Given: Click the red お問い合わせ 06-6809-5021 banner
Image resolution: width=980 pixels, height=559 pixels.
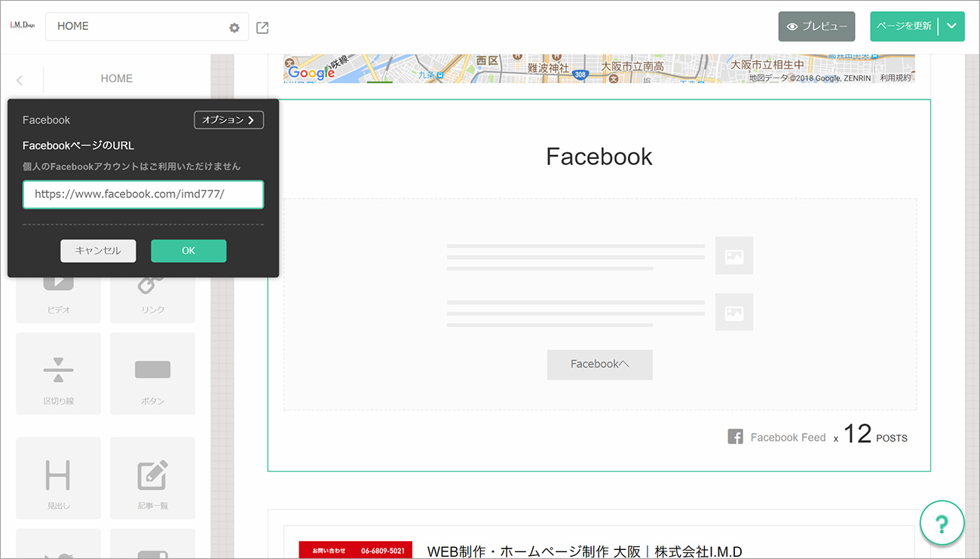Looking at the screenshot, I should tap(356, 550).
